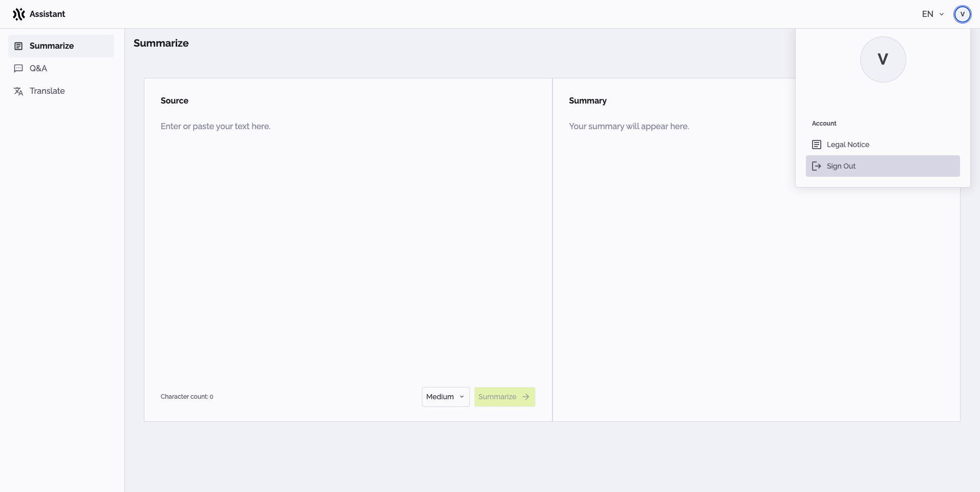980x492 pixels.
Task: Click the Legal Notice document icon
Action: 817,145
